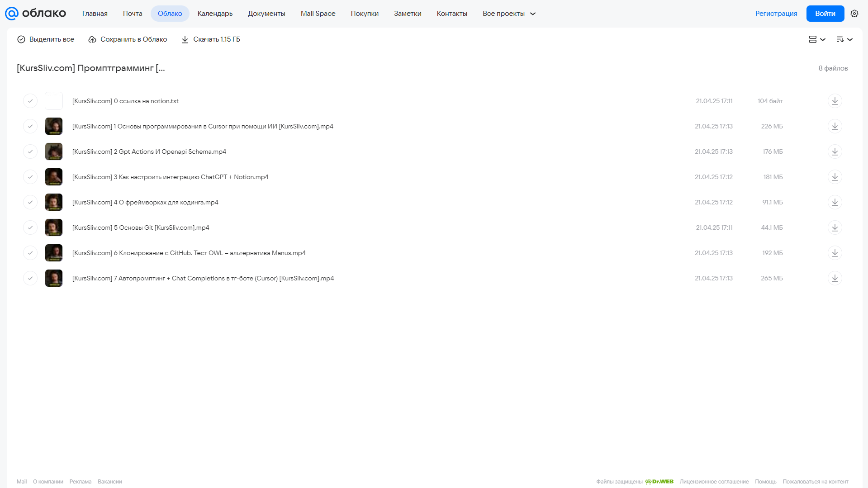
Task: Open thumbnail of Основы программирования в Cursor video
Action: [x=54, y=126]
